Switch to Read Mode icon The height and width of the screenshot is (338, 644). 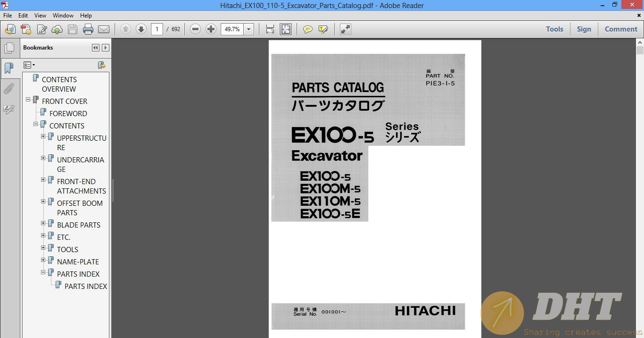[x=346, y=29]
